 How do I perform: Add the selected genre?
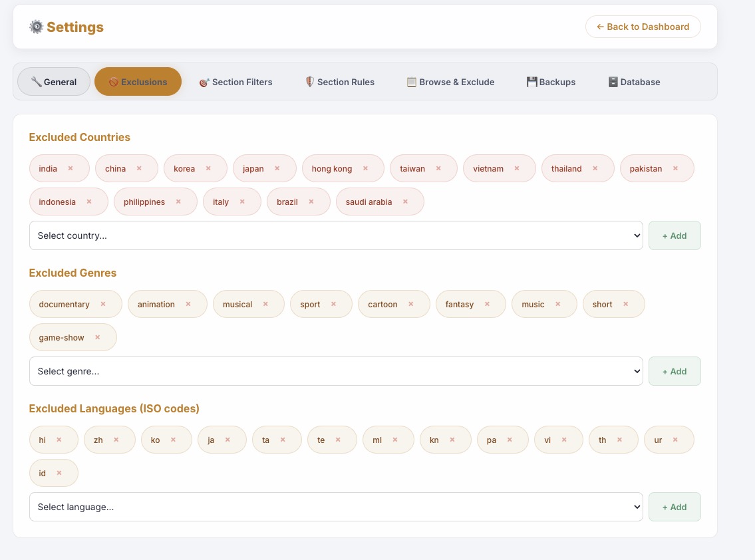[675, 371]
